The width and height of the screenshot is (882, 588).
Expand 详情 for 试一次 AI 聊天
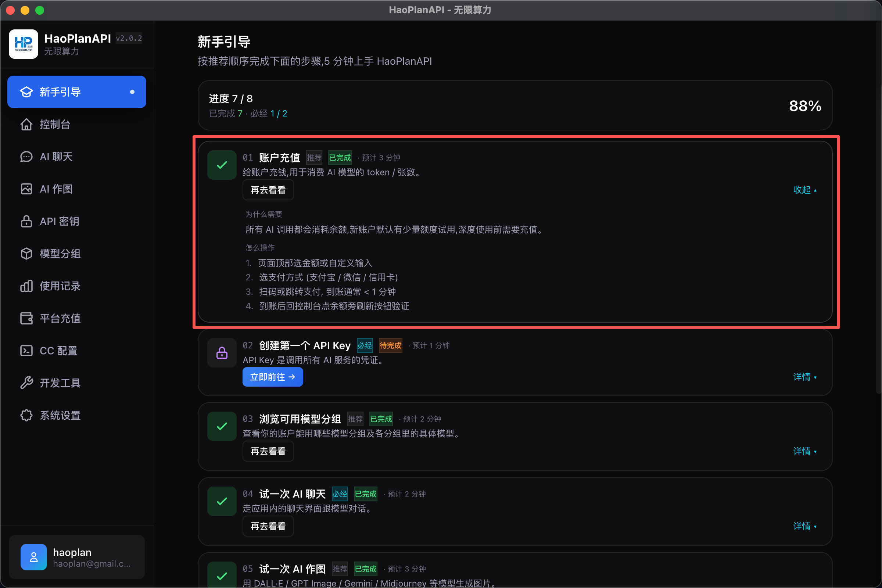pos(805,526)
